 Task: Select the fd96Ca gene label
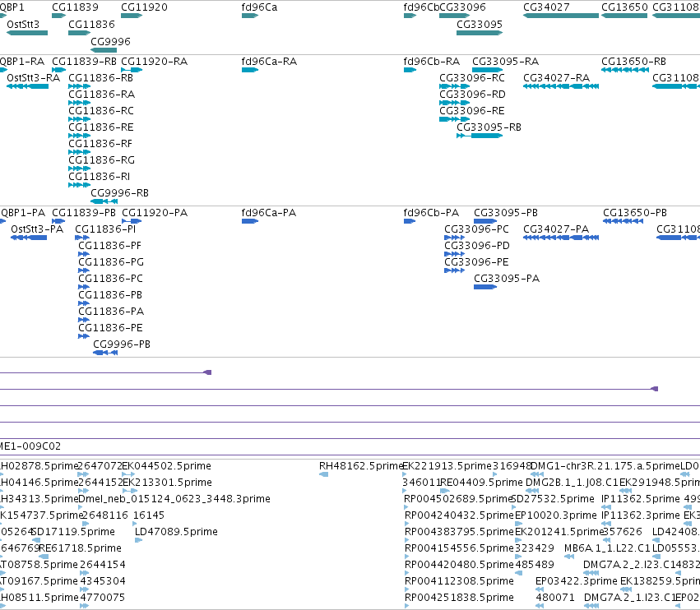pos(259,7)
